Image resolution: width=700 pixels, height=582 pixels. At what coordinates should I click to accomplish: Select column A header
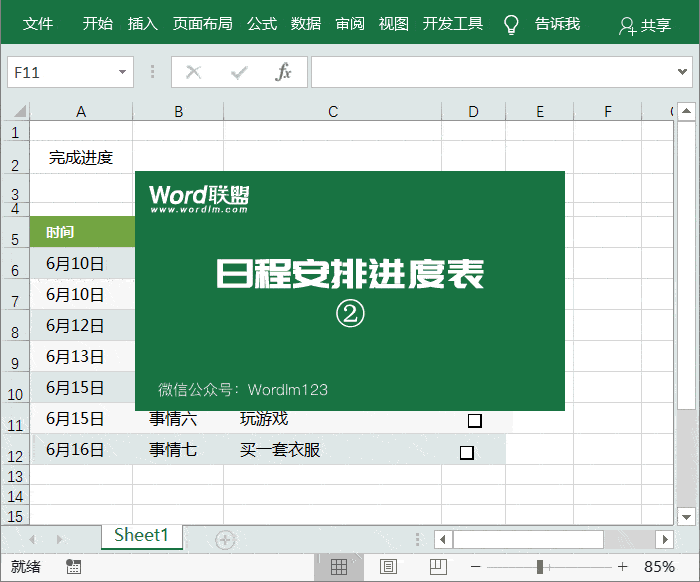[x=81, y=112]
